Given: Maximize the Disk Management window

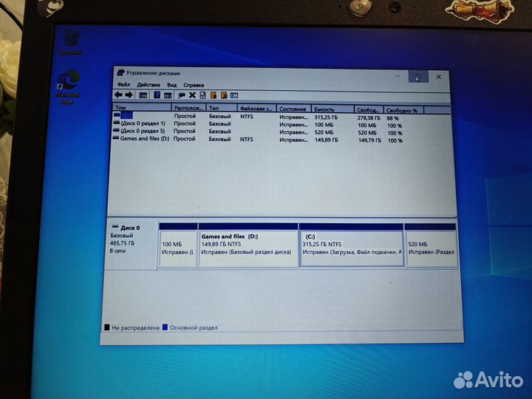Looking at the screenshot, I should pyautogui.click(x=418, y=77).
